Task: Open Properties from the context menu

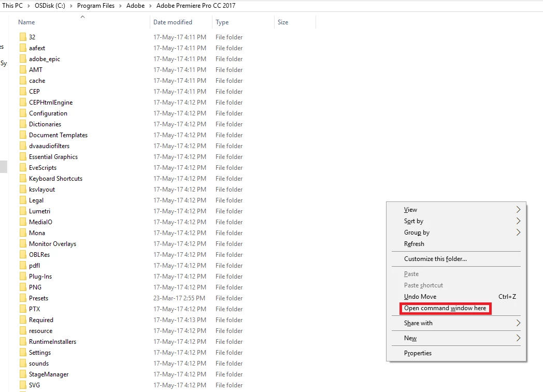Action: coord(456,353)
